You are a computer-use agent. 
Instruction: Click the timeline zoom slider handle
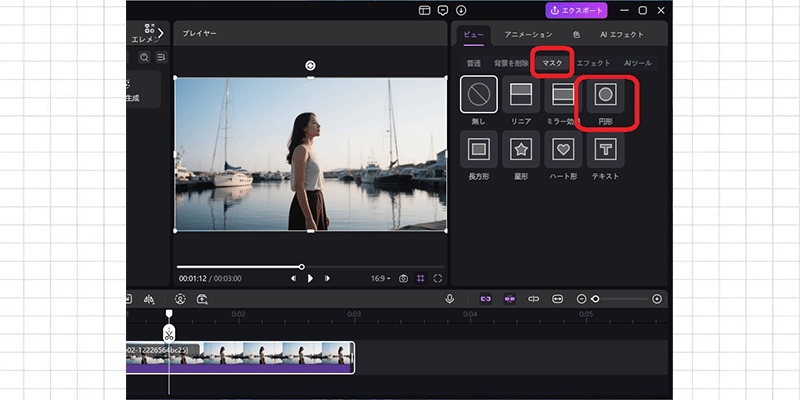596,299
